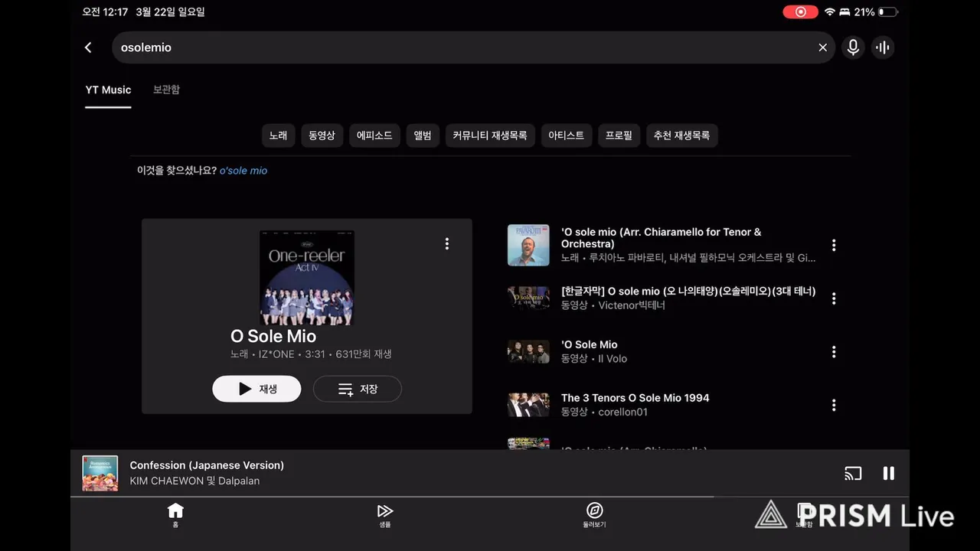
Task: Select KIM CHAEWON 및 Dalpalan artist line
Action: (194, 481)
